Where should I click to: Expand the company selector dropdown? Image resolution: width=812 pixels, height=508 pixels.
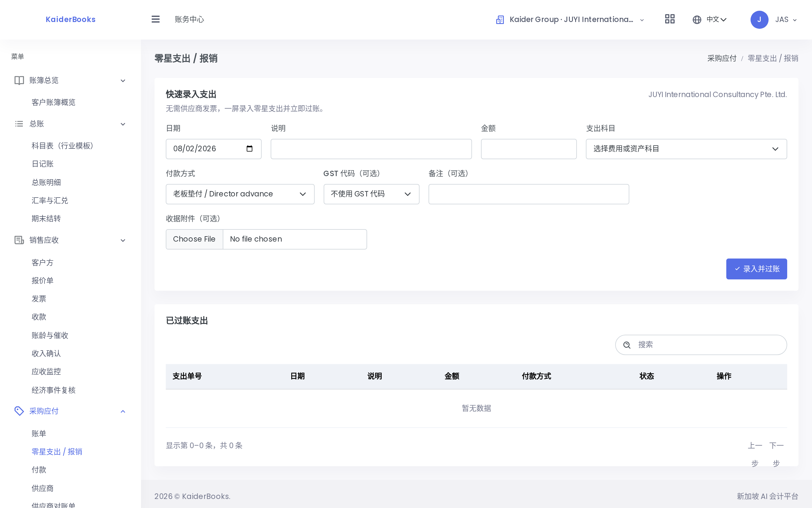570,19
